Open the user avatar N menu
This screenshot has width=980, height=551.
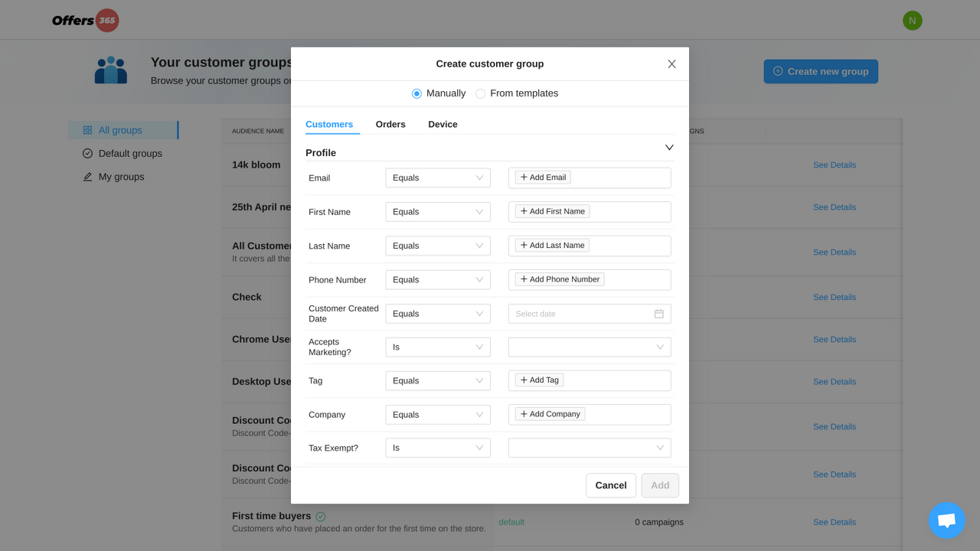912,21
